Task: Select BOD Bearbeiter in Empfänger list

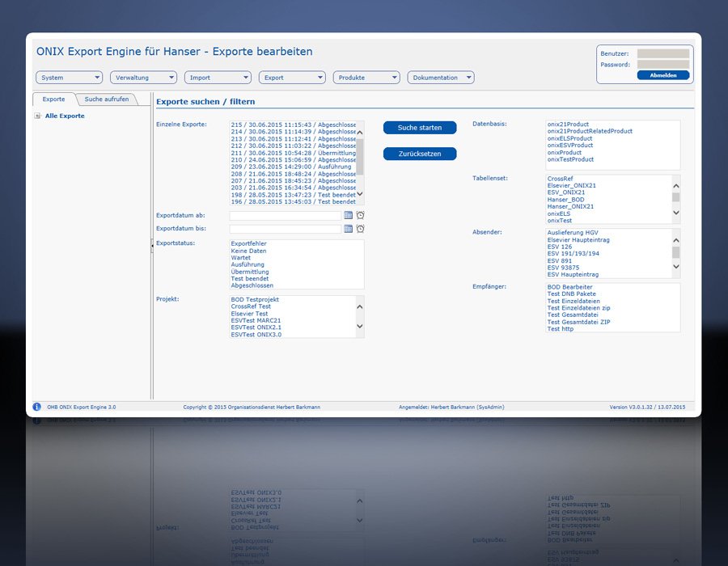Action: pos(569,287)
